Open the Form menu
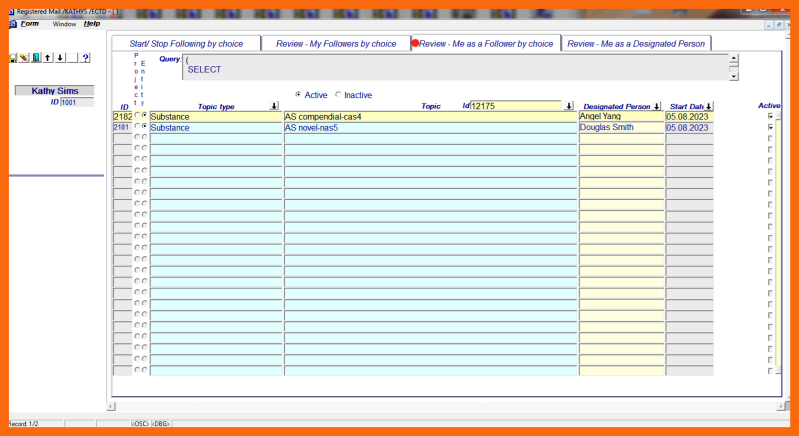The image size is (799, 436). pos(30,24)
